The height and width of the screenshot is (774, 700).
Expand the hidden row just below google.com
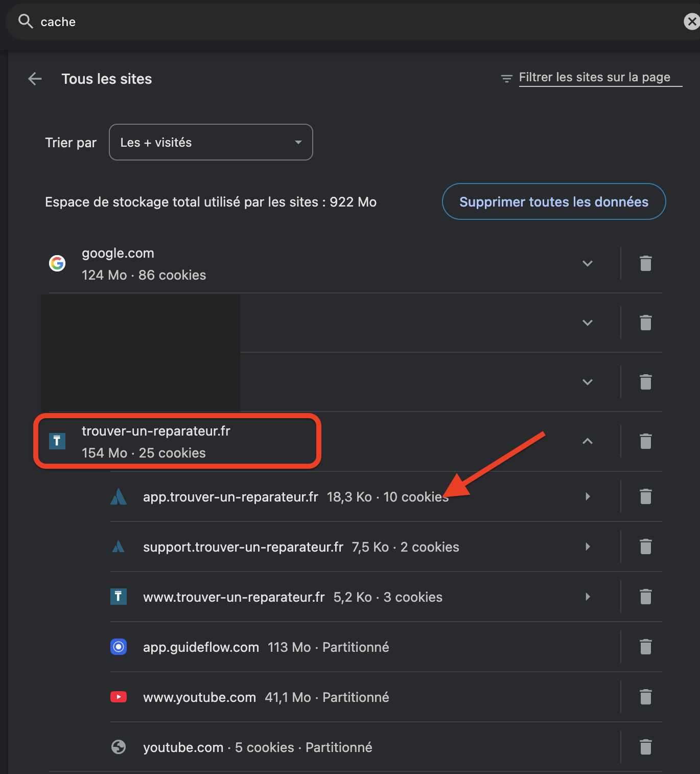tap(588, 323)
